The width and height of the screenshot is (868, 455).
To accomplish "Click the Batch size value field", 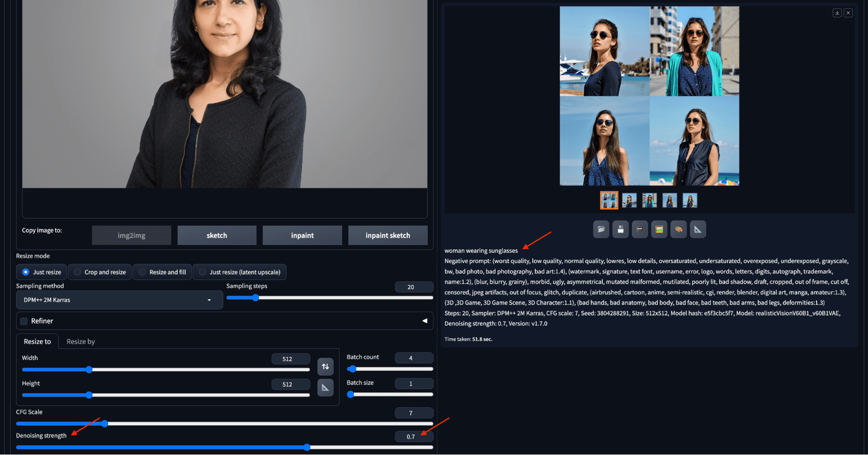I will tap(414, 383).
